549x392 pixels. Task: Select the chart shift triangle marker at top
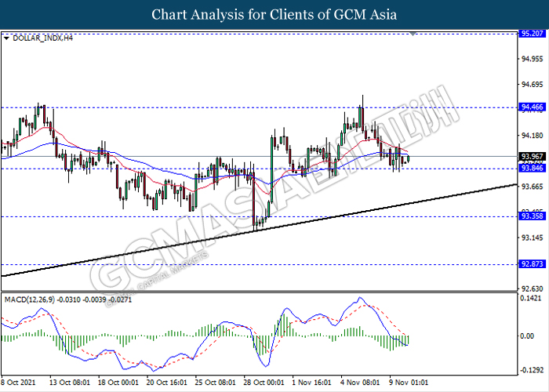pos(413,34)
